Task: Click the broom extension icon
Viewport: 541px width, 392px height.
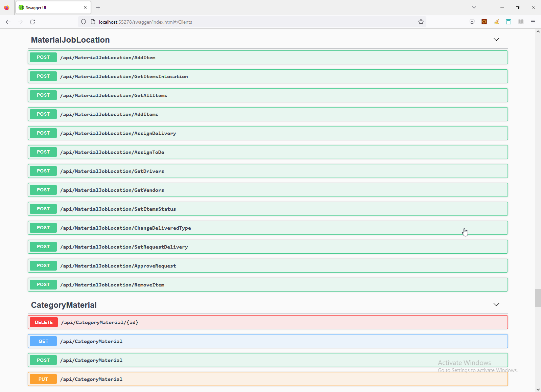Action: coord(496,22)
